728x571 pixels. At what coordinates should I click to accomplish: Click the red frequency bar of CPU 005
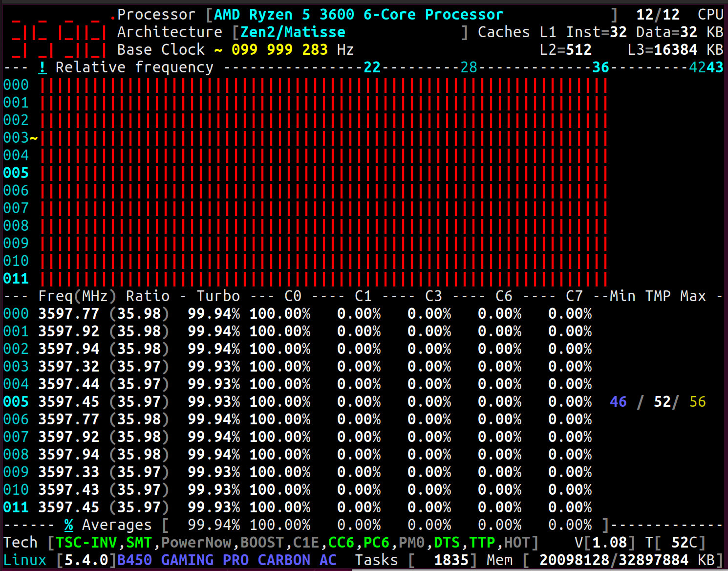(324, 173)
